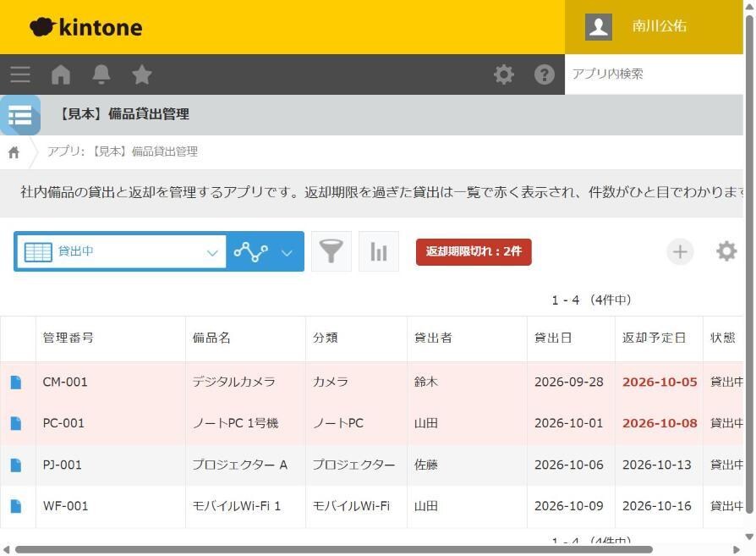Click the breadcrumb home icon
This screenshot has height=556, width=756.
tap(14, 152)
